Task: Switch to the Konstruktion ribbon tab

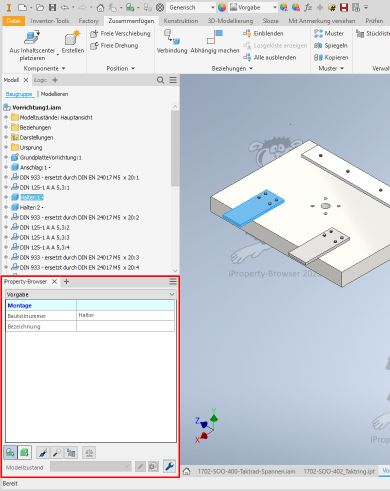Action: pyautogui.click(x=181, y=21)
